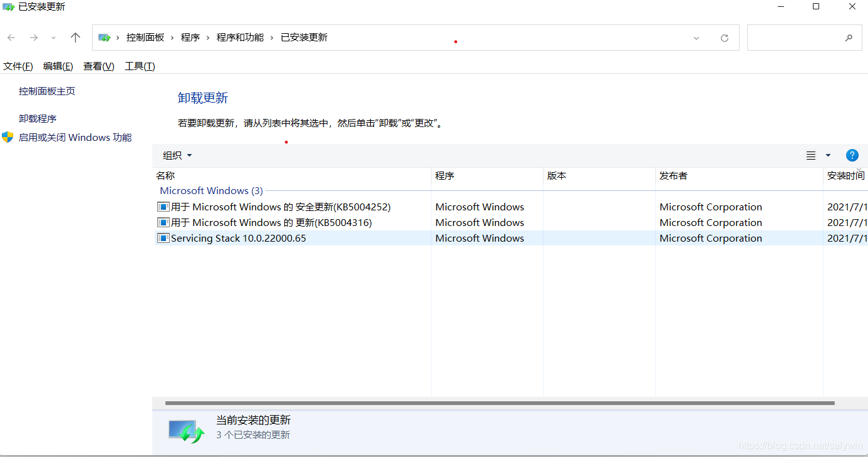This screenshot has width=868, height=457.
Task: Click icon of KB5004316 update
Action: click(163, 222)
